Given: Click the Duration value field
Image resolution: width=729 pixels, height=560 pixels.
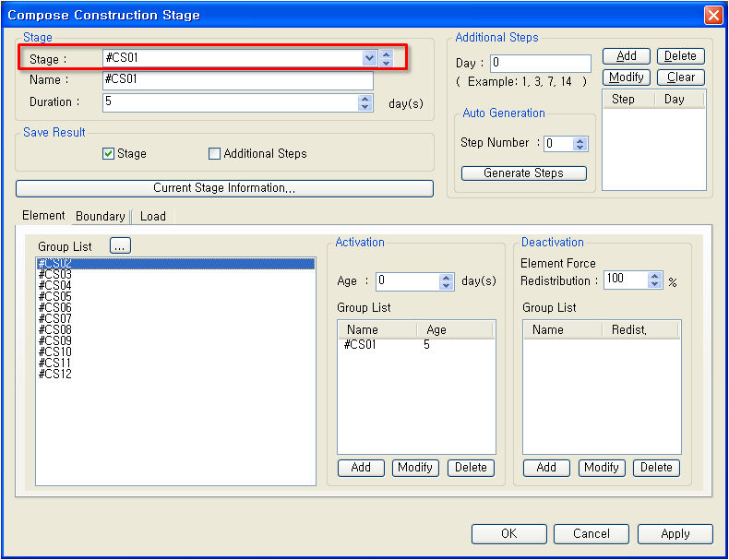Looking at the screenshot, I should click(230, 102).
